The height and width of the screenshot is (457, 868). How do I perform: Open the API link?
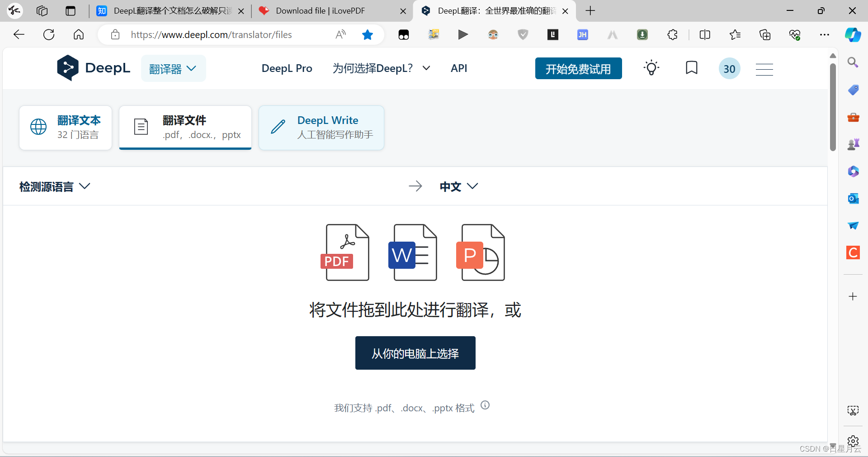pyautogui.click(x=459, y=68)
